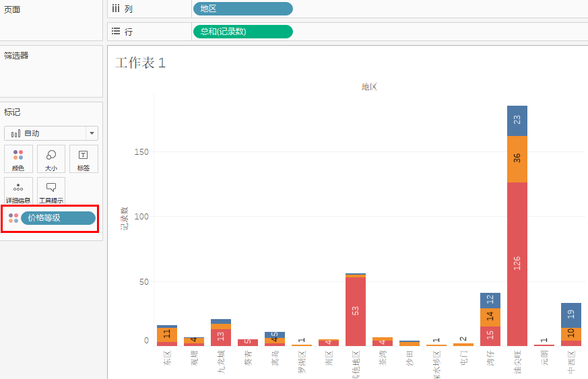Select the 总和(记录数) pill on the Rows shelf
The width and height of the screenshot is (588, 379).
tap(243, 32)
